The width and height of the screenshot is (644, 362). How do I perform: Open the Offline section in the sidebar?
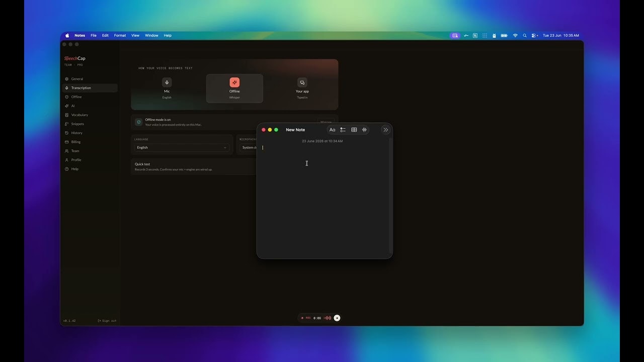(x=90, y=97)
